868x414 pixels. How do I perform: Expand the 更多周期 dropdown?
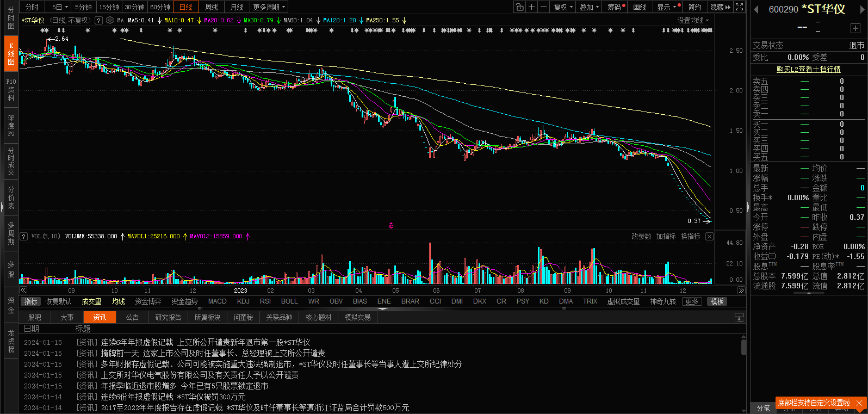tap(269, 7)
